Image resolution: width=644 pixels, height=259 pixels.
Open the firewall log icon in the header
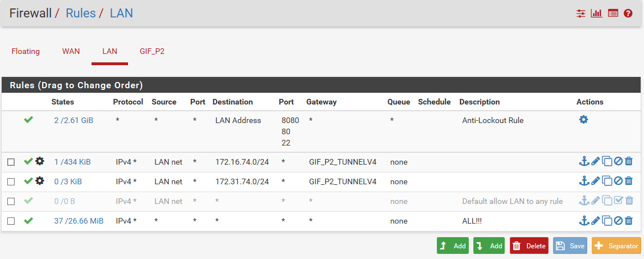(613, 13)
